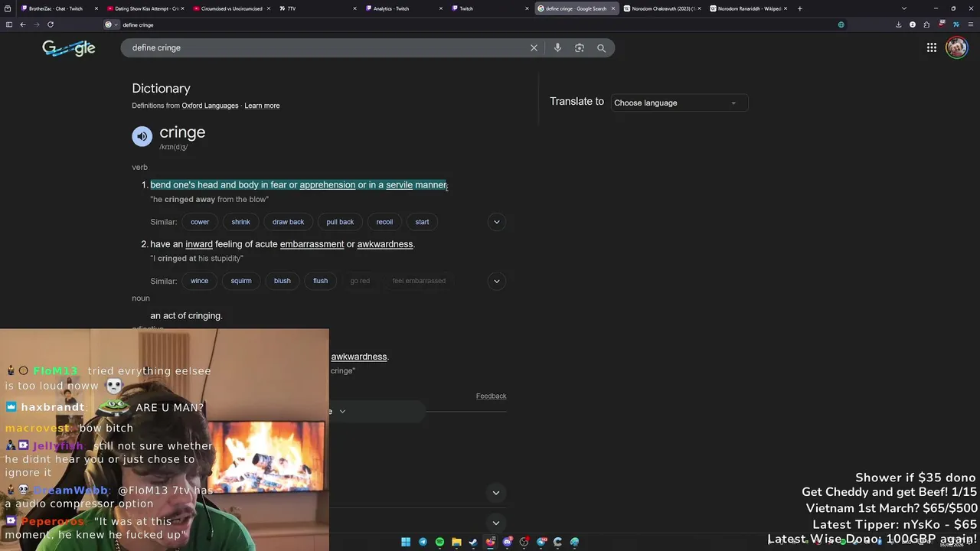Open Discord from the taskbar

507,542
